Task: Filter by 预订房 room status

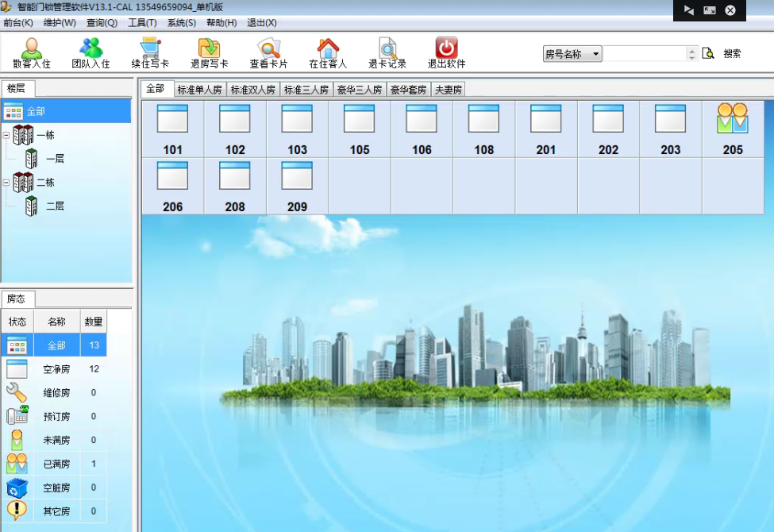Action: tap(54, 416)
